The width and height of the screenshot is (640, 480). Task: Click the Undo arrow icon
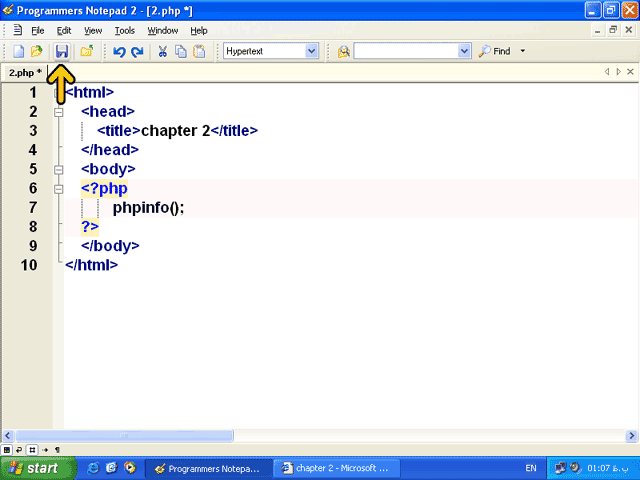[119, 51]
